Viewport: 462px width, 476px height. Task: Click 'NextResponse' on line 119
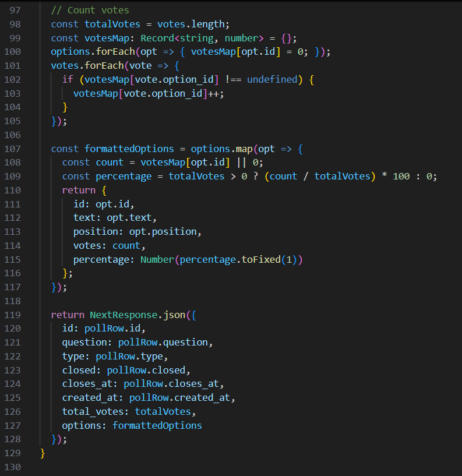tap(124, 315)
